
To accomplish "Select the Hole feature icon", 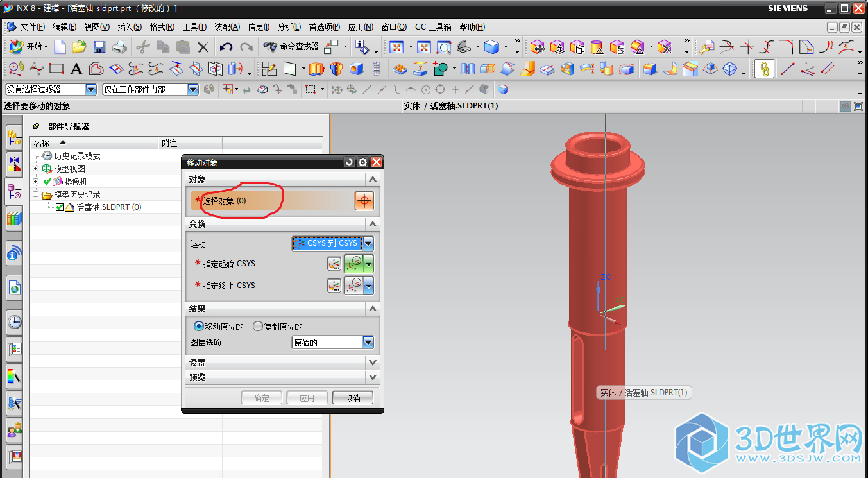I will (357, 68).
